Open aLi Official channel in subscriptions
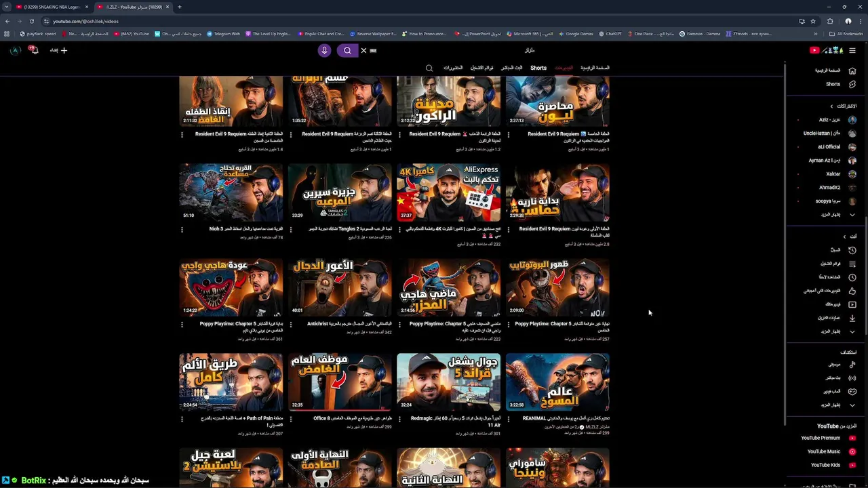This screenshot has height=488, width=868. [x=827, y=147]
